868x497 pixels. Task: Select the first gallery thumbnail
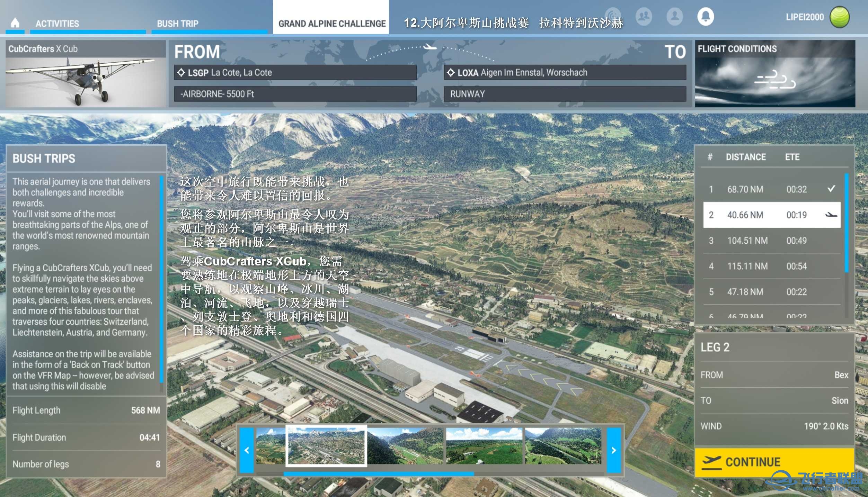pos(271,446)
